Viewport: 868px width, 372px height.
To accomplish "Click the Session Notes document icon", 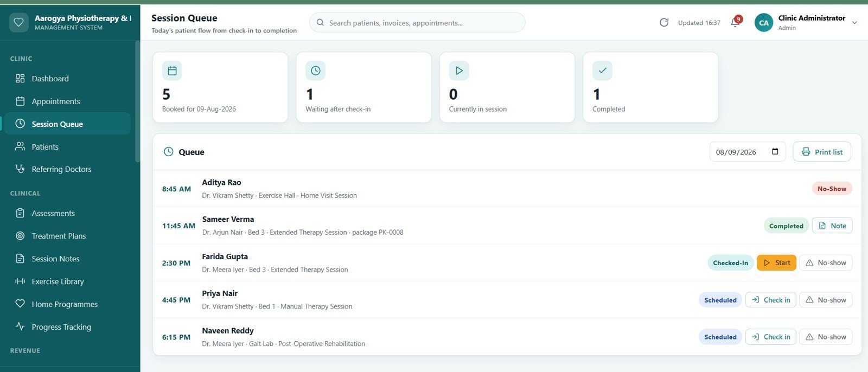I will click(20, 259).
